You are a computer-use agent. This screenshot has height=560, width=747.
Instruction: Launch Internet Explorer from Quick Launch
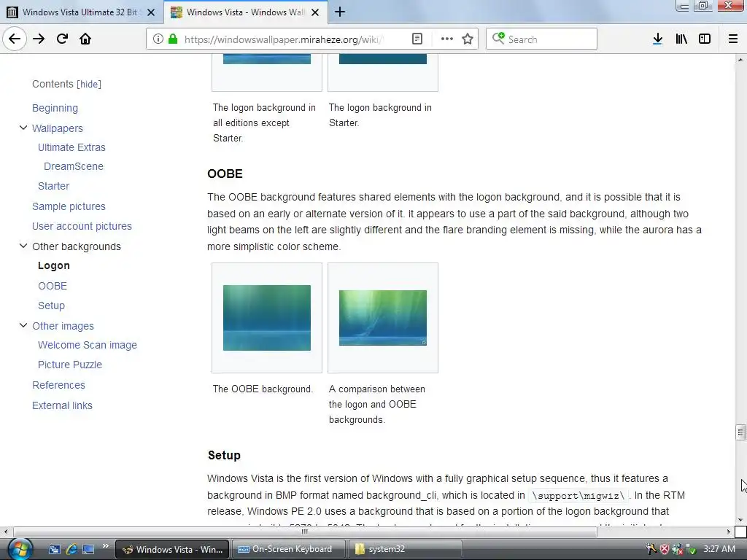click(x=71, y=549)
